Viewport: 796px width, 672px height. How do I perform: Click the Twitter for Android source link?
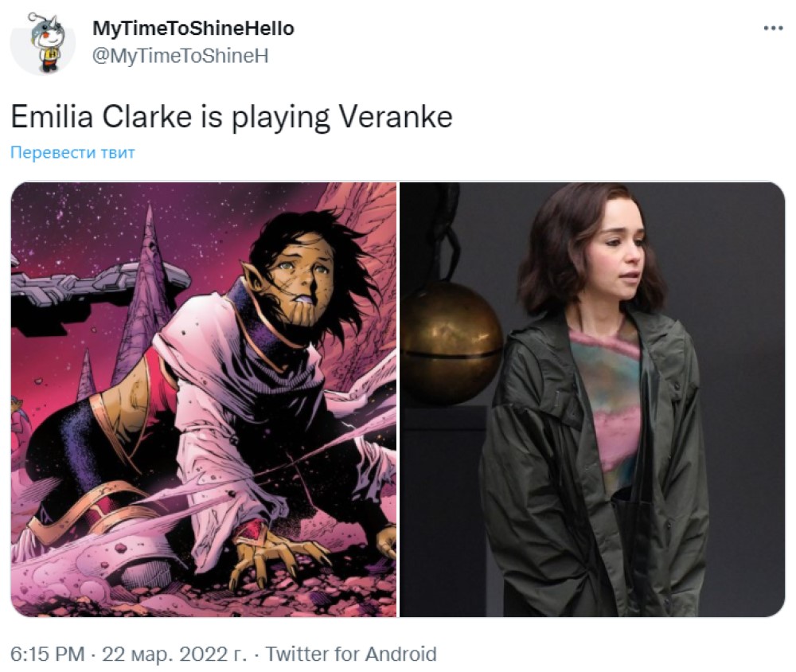[x=351, y=654]
